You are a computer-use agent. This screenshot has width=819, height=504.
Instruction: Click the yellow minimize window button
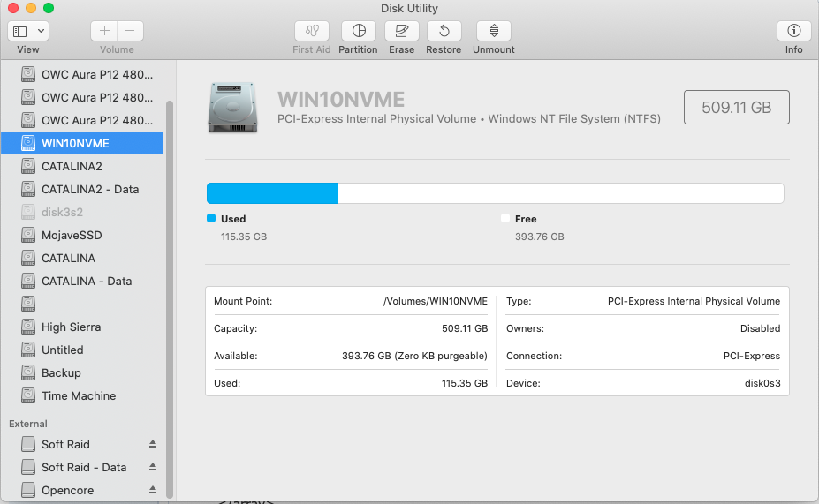pyautogui.click(x=31, y=8)
